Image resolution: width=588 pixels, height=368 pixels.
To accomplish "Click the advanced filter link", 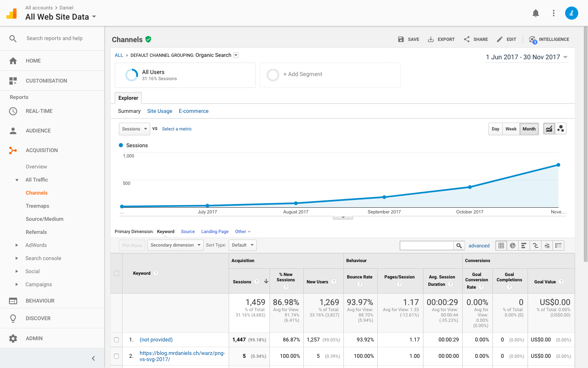I will point(479,246).
